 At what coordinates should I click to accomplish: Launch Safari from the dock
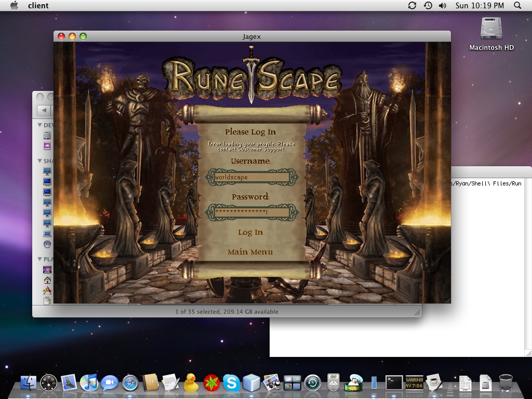(130, 383)
